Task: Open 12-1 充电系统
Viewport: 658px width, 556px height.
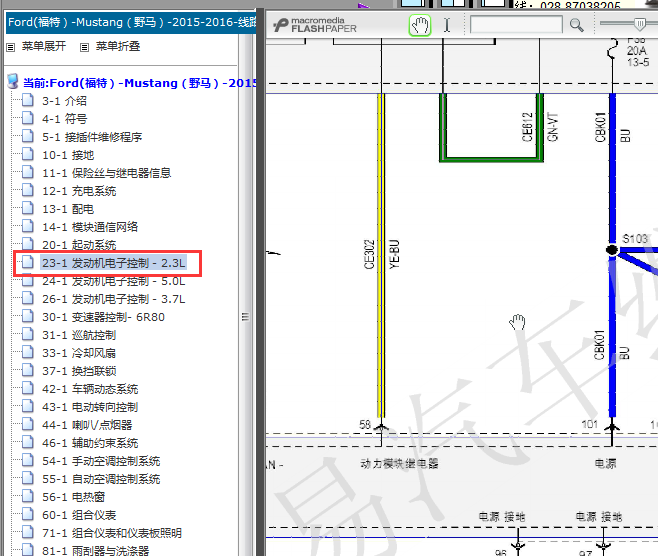Action: point(79,191)
